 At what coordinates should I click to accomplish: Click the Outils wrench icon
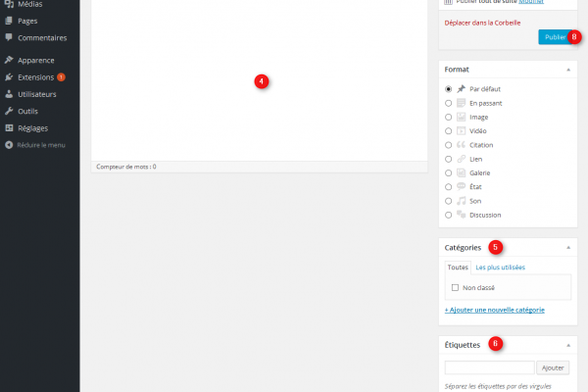(9, 111)
